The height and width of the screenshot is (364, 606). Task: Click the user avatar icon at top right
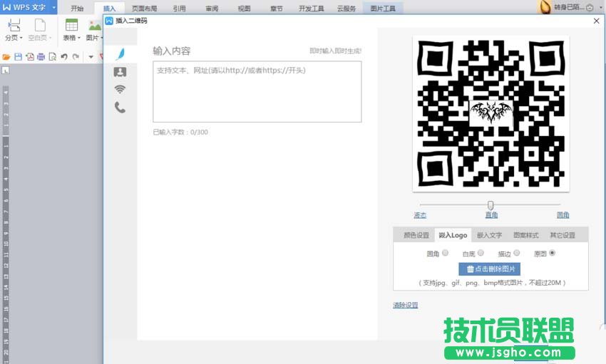point(544,6)
